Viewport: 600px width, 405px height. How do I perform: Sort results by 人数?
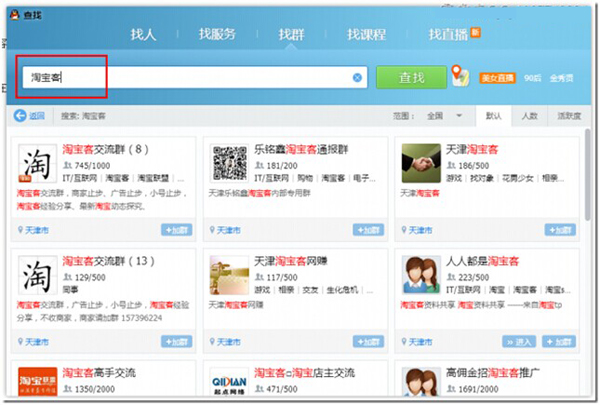pyautogui.click(x=528, y=116)
